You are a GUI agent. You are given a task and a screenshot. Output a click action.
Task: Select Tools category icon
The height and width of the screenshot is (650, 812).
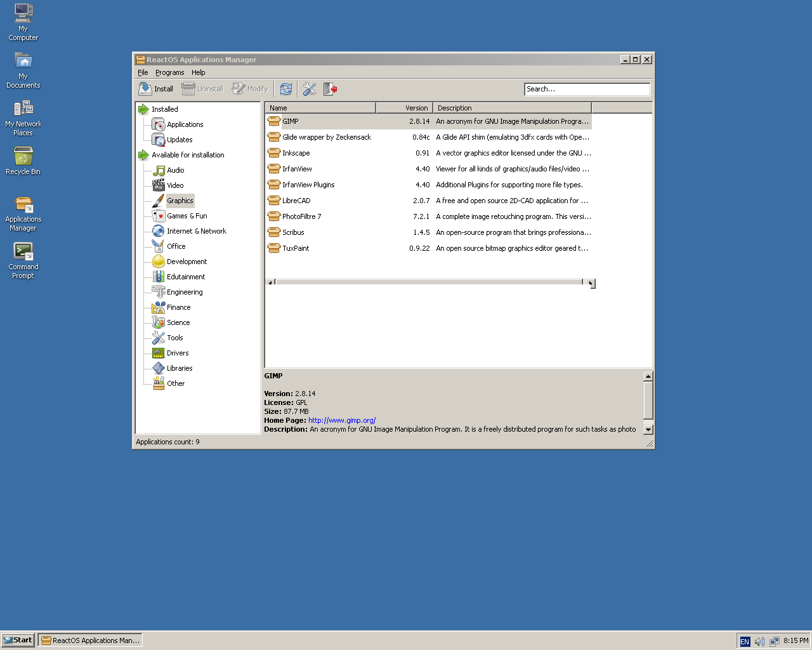pyautogui.click(x=159, y=338)
